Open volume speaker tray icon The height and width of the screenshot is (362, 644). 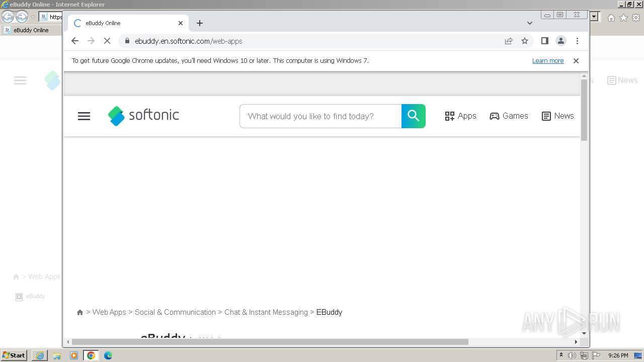coord(572,355)
